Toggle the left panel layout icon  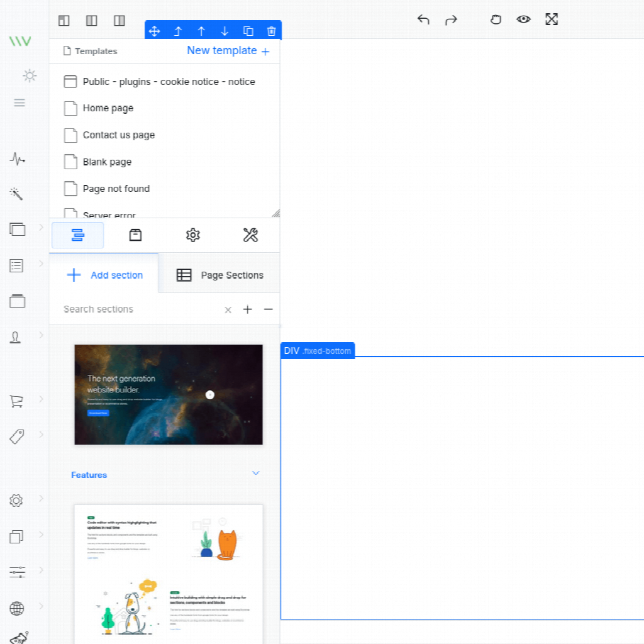click(64, 21)
